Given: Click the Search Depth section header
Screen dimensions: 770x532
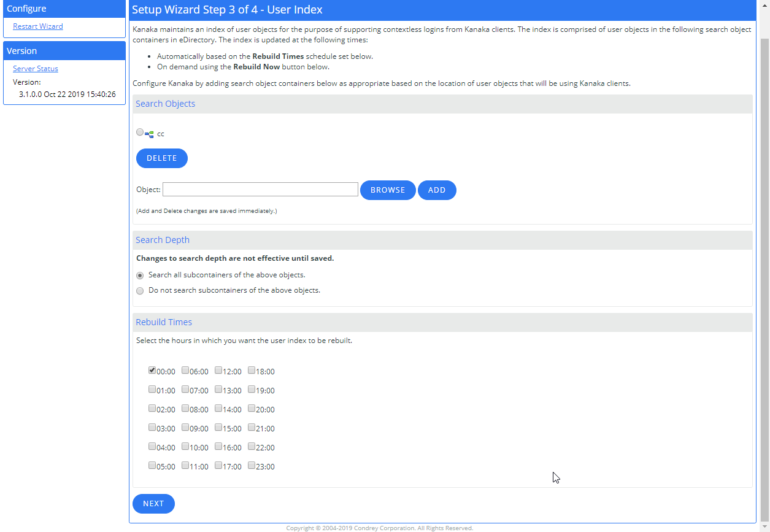Looking at the screenshot, I should point(442,240).
